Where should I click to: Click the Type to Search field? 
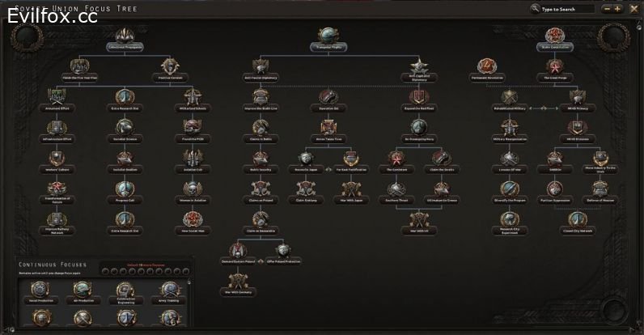coord(562,9)
